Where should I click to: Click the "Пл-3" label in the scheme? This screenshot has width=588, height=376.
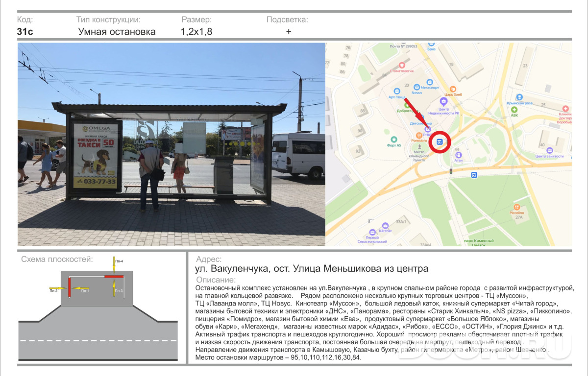(x=119, y=291)
